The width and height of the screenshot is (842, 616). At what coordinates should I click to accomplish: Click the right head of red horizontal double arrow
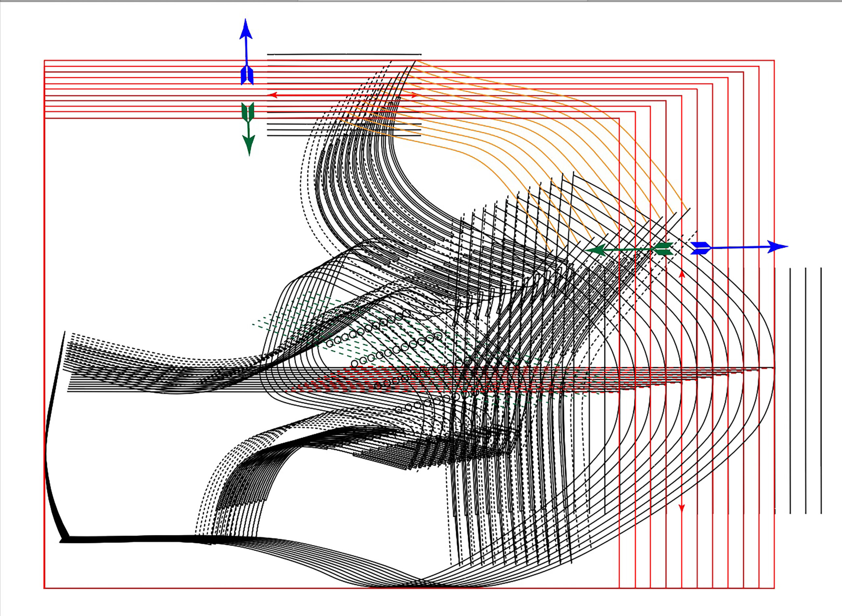(x=414, y=95)
